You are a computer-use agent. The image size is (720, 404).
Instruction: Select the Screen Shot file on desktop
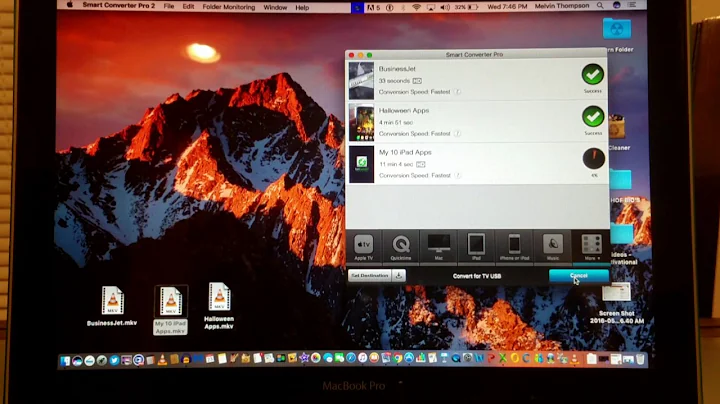[x=617, y=303]
